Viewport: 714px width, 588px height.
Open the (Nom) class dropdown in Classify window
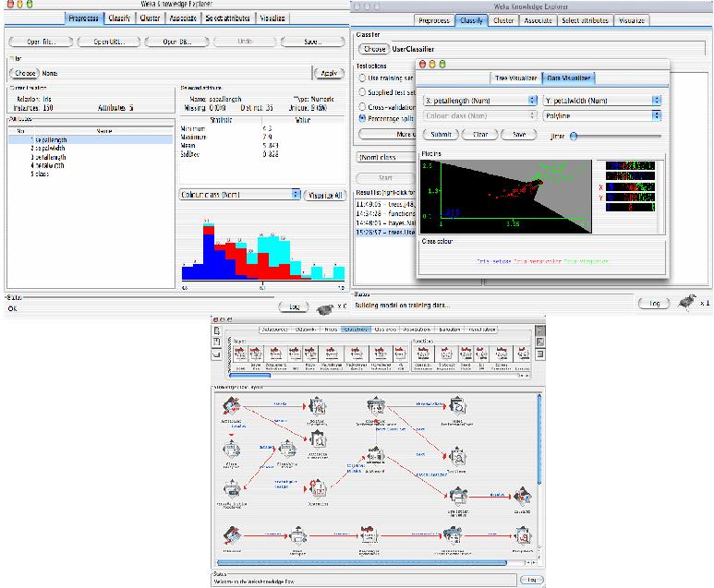click(386, 158)
